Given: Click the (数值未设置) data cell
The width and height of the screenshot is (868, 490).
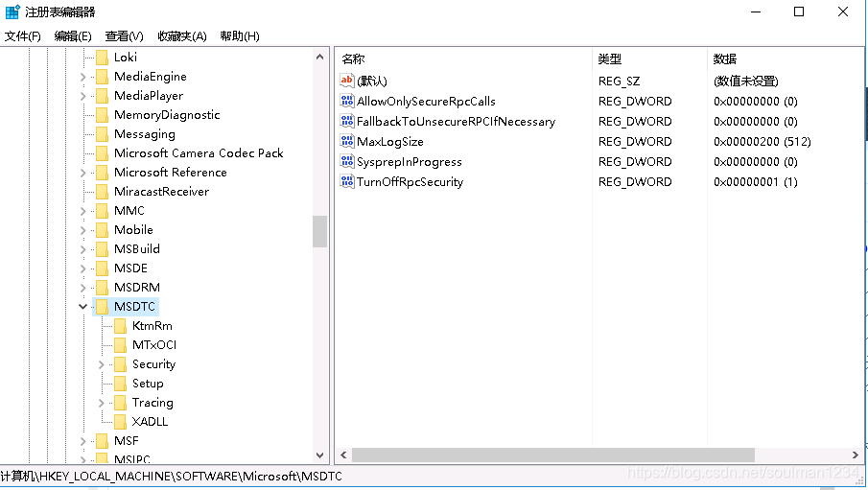Looking at the screenshot, I should pyautogui.click(x=746, y=81).
